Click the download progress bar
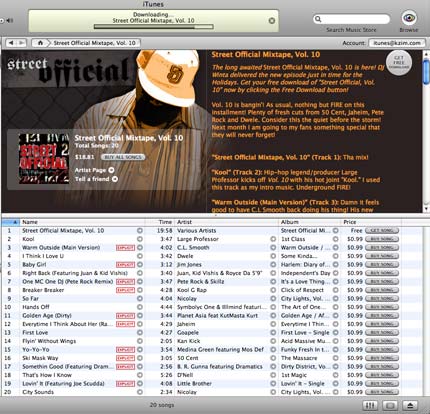430x414 pixels. tap(154, 27)
